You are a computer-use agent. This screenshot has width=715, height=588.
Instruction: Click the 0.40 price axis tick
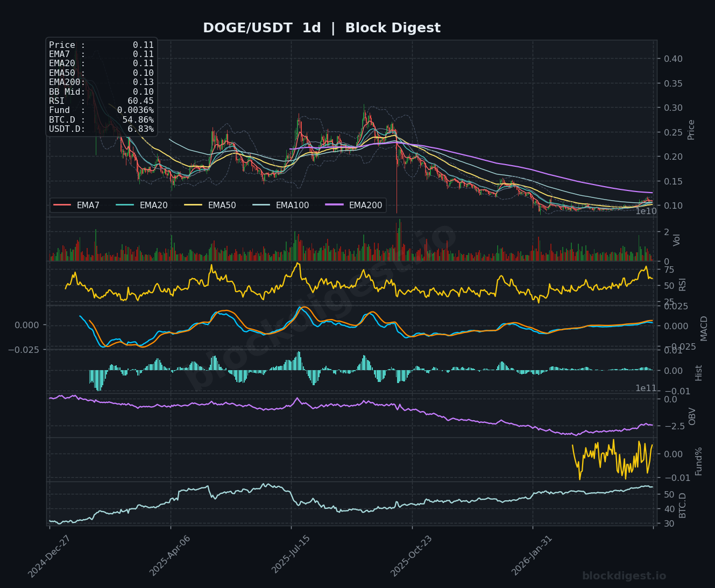point(672,59)
